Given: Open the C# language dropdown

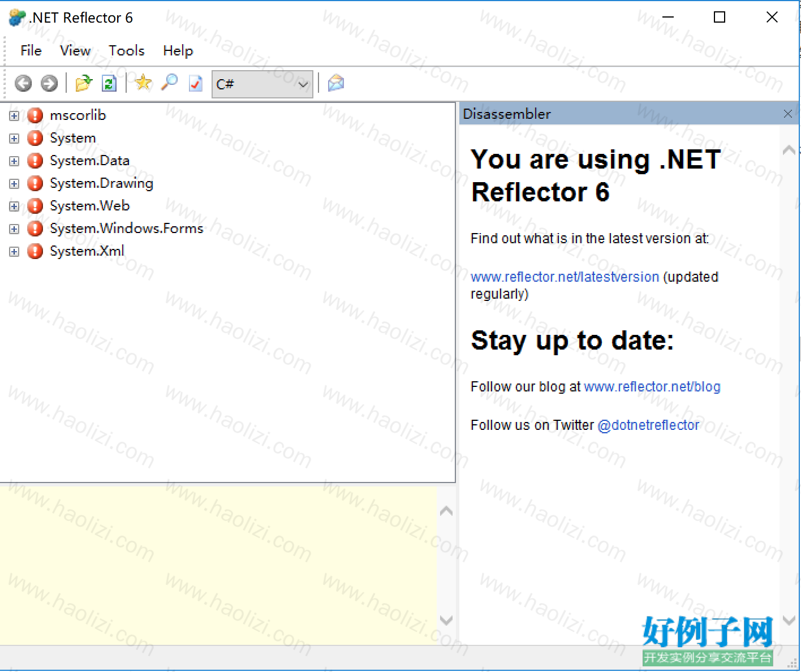Looking at the screenshot, I should click(x=262, y=84).
